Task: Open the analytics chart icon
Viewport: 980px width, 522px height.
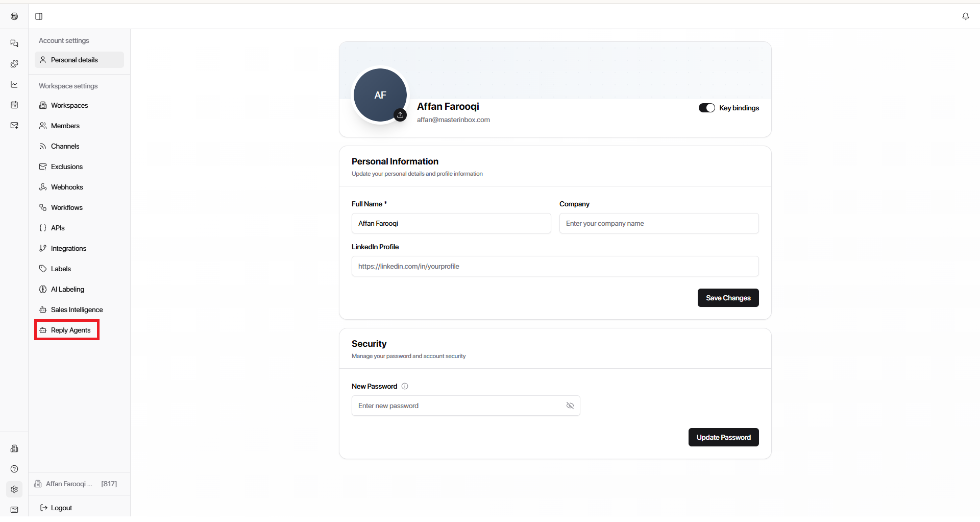Action: click(x=14, y=84)
